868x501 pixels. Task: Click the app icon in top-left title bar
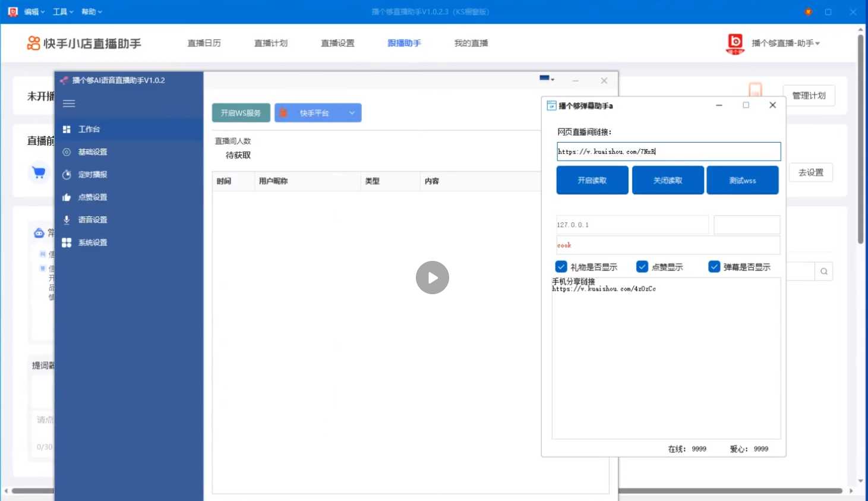click(x=13, y=11)
